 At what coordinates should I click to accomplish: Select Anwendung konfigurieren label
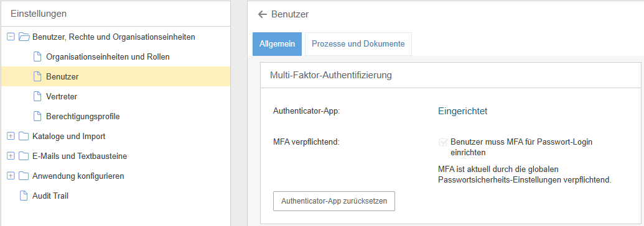coord(78,176)
